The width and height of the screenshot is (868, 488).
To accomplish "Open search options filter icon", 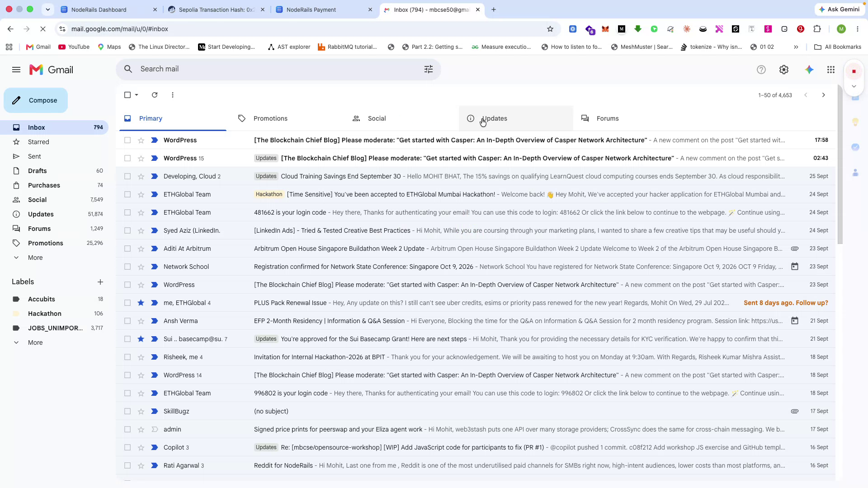I will 428,69.
